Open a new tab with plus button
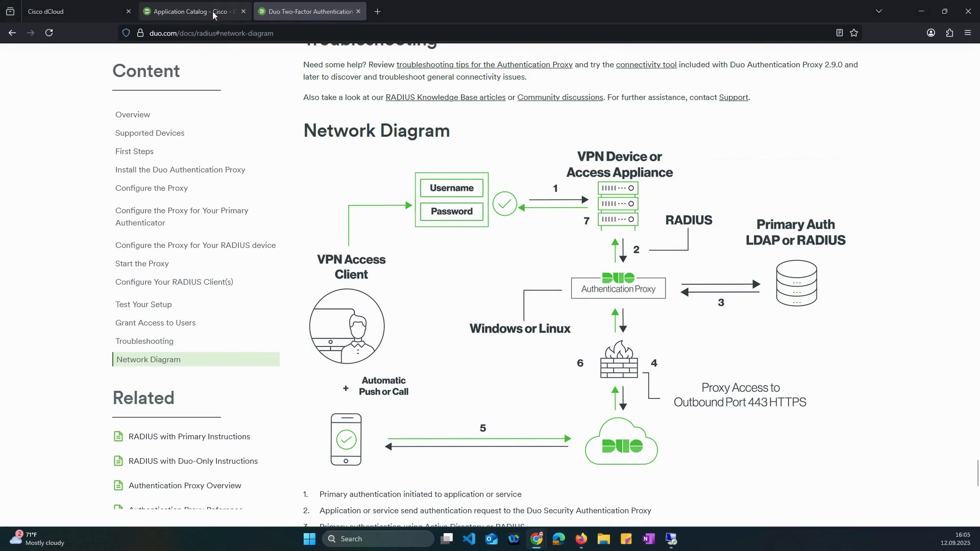980x551 pixels. pos(378,12)
